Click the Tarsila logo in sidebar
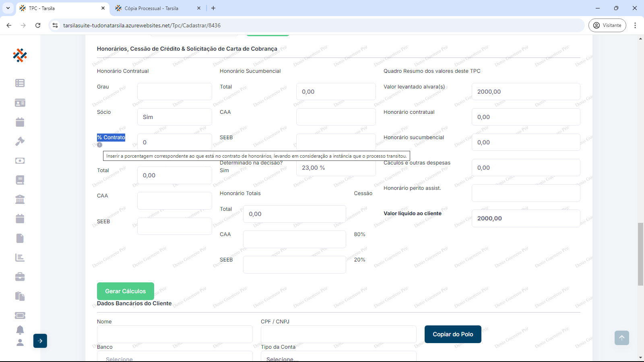644x362 pixels. pyautogui.click(x=20, y=55)
